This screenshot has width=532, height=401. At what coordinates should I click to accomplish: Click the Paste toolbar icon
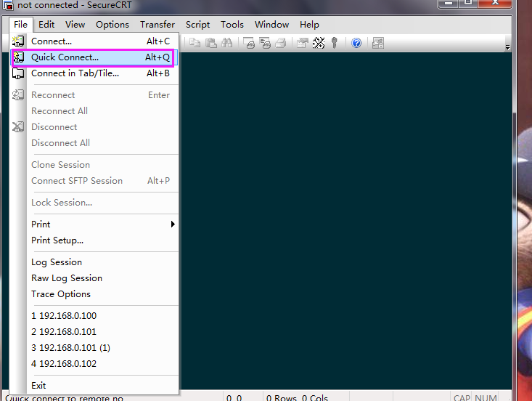(x=211, y=43)
